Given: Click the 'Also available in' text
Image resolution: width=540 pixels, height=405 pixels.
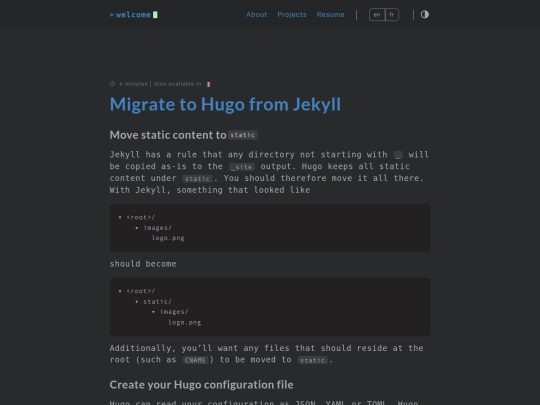Looking at the screenshot, I should pyautogui.click(x=177, y=84).
